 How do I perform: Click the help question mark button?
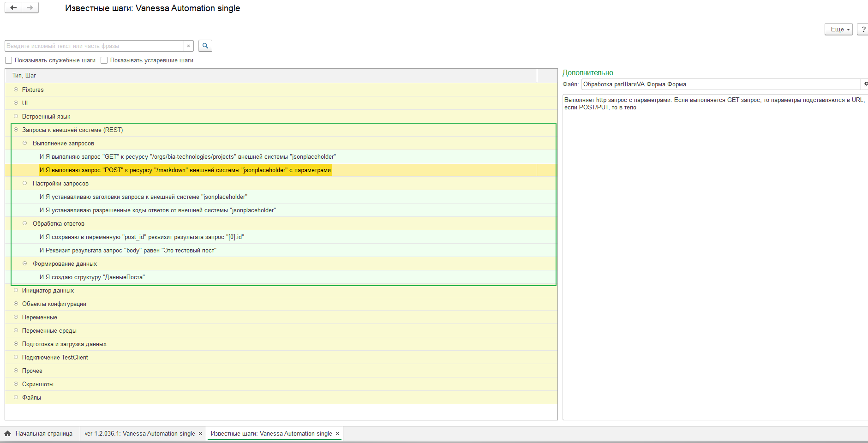(863, 29)
